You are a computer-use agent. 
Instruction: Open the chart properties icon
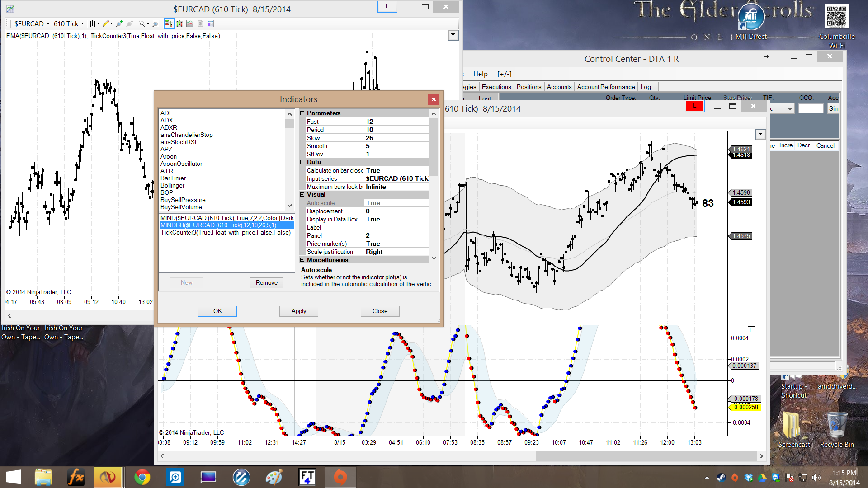tap(211, 23)
